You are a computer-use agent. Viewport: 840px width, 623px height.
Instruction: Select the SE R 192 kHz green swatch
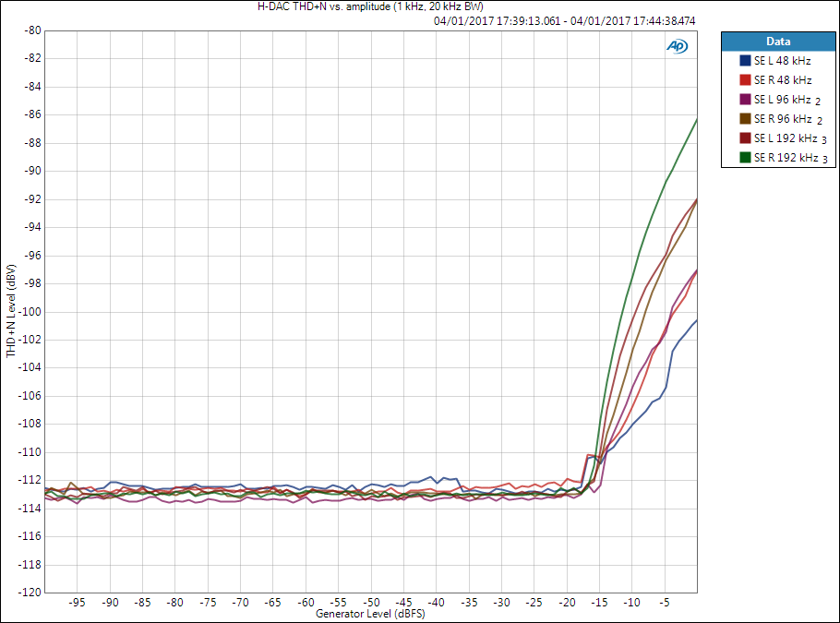click(x=745, y=158)
